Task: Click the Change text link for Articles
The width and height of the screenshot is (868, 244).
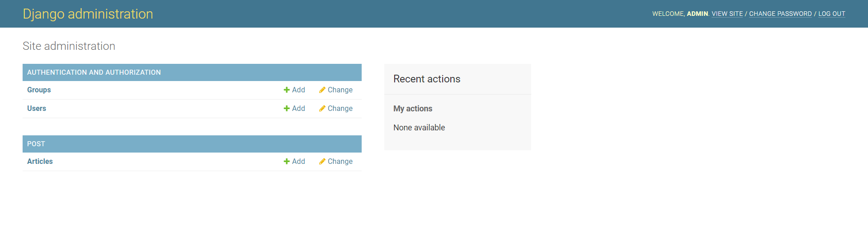Action: coord(340,162)
